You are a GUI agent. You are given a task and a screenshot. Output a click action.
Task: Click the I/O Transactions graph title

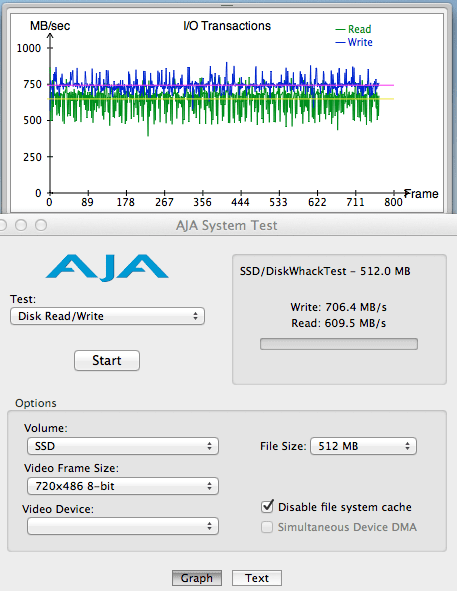point(227,26)
